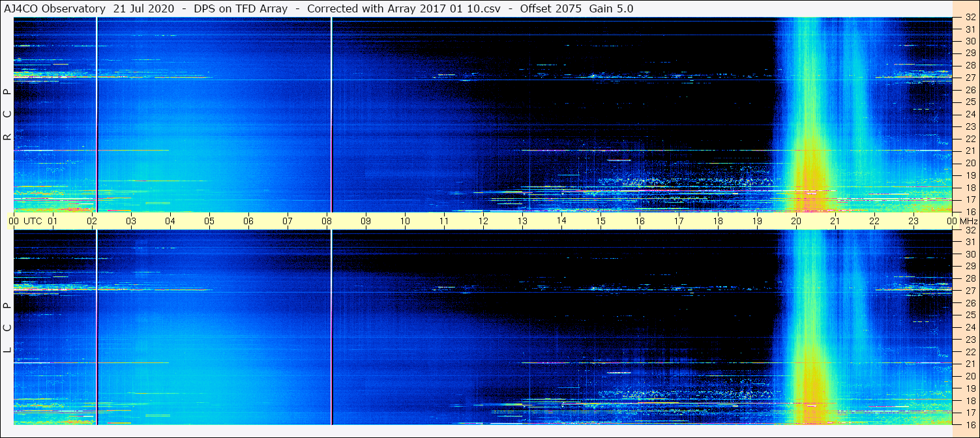Select the '21' hour label on time axis
Screen dimensions: 980x438
click(835, 221)
